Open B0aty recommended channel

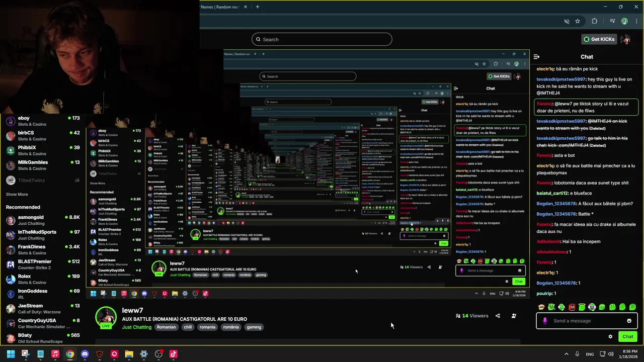[43, 338]
